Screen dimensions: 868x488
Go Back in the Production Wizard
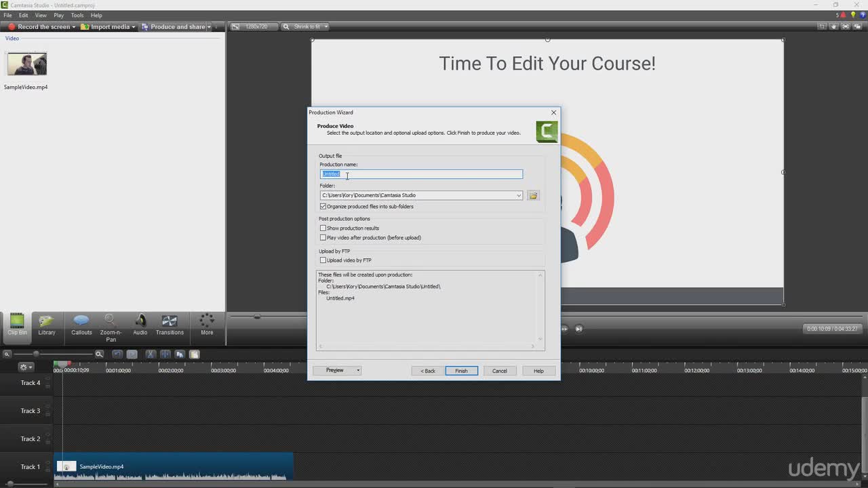coord(427,371)
